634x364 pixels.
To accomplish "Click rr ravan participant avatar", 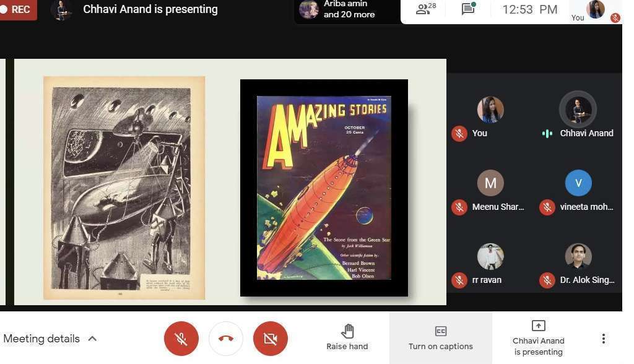I will pos(490,256).
